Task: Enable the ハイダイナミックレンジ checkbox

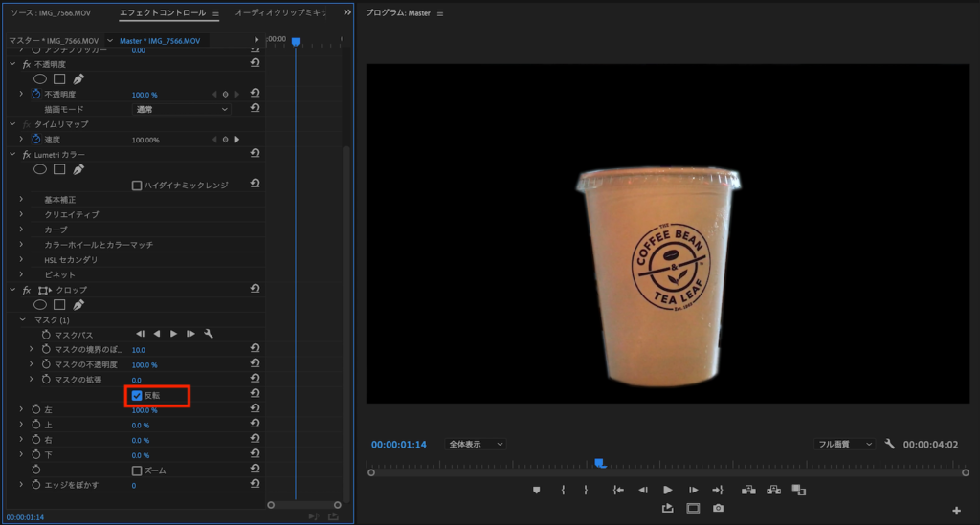Action: 137,185
